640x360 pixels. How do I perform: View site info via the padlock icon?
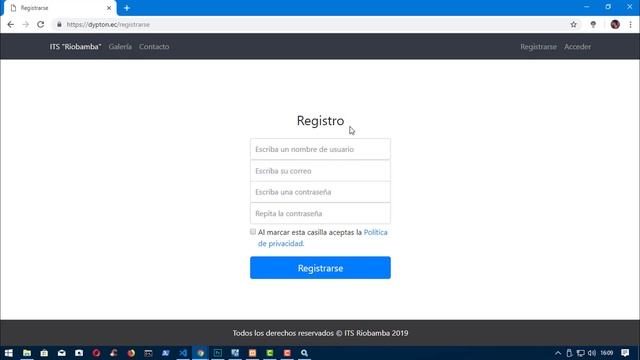point(59,24)
